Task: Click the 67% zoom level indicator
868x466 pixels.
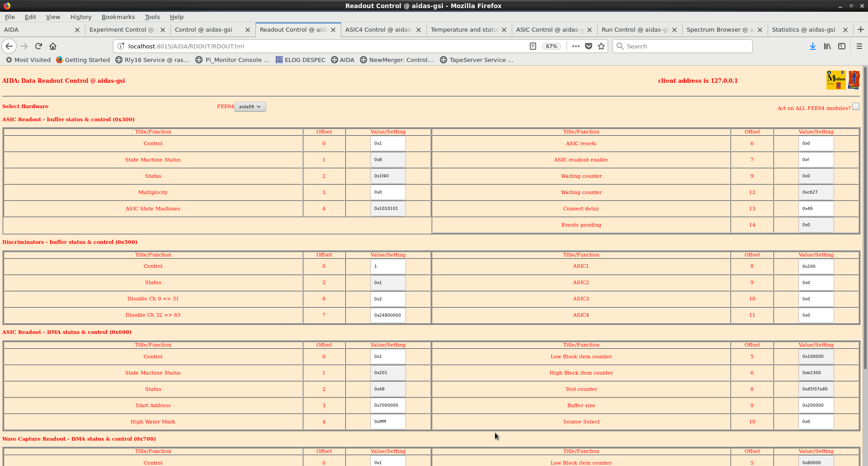Action: coord(551,46)
